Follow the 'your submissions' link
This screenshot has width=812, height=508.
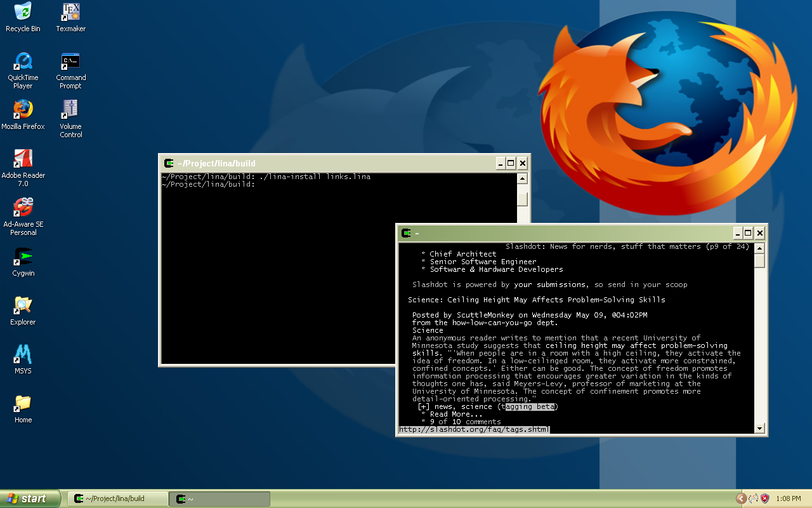pyautogui.click(x=551, y=284)
